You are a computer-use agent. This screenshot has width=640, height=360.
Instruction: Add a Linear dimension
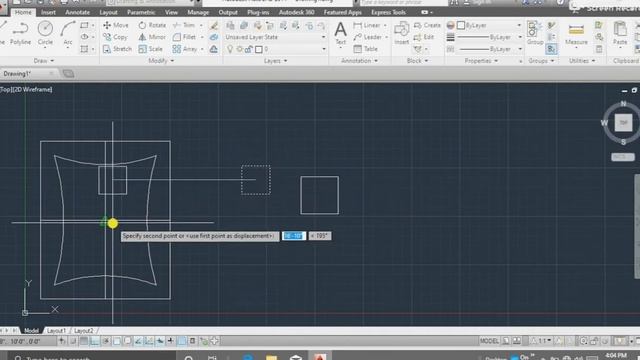click(367, 25)
